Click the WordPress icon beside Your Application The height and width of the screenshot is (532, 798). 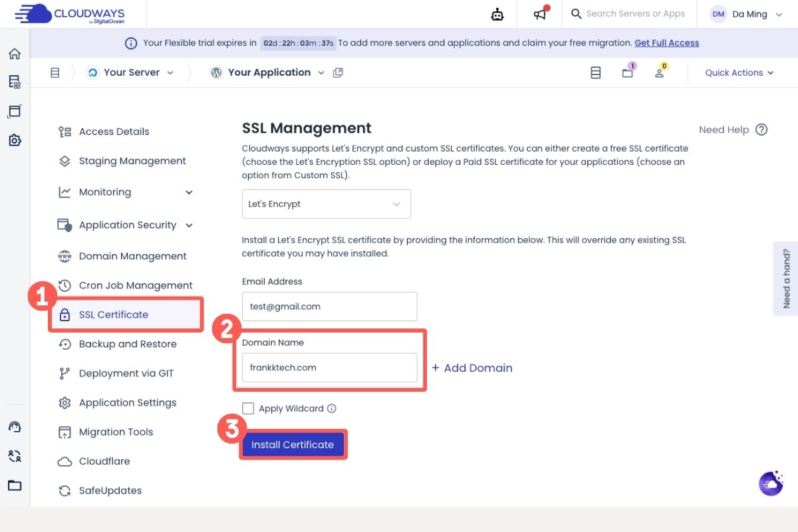pyautogui.click(x=216, y=72)
